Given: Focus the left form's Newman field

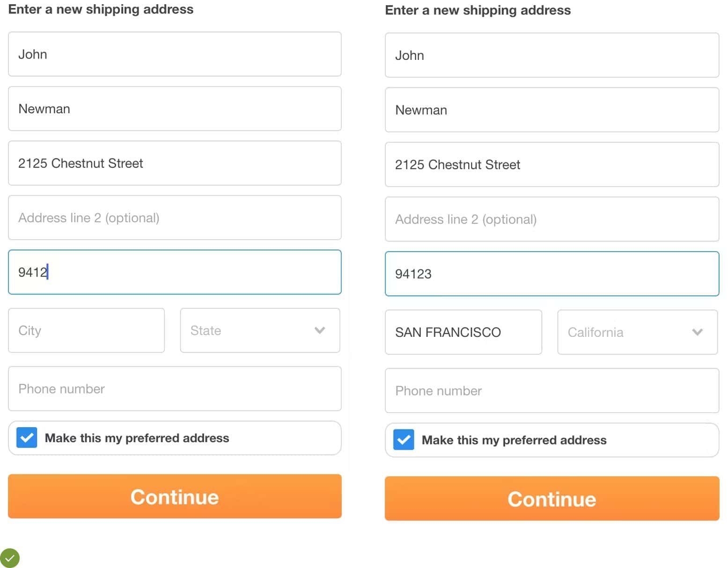Looking at the screenshot, I should point(175,109).
